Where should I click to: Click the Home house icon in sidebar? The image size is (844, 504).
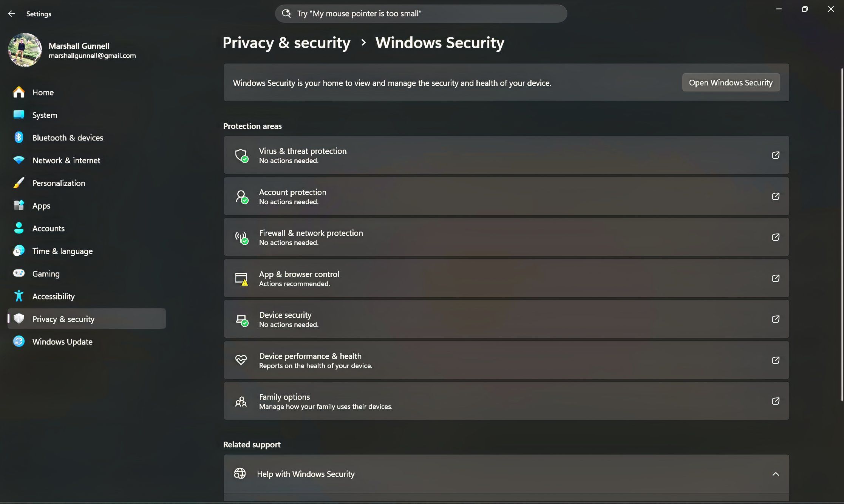tap(19, 92)
